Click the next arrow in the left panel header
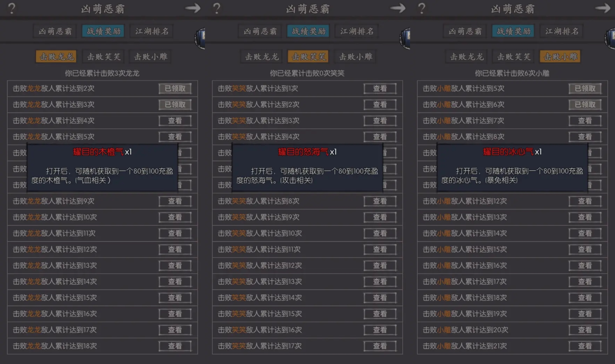The image size is (615, 364). pyautogui.click(x=193, y=8)
